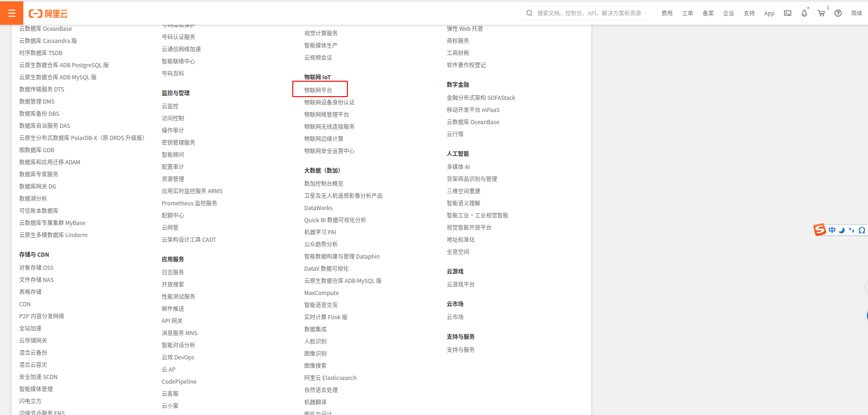Open 云原生多模数据库 Lindorm
This screenshot has height=415, width=868.
[x=53, y=235]
